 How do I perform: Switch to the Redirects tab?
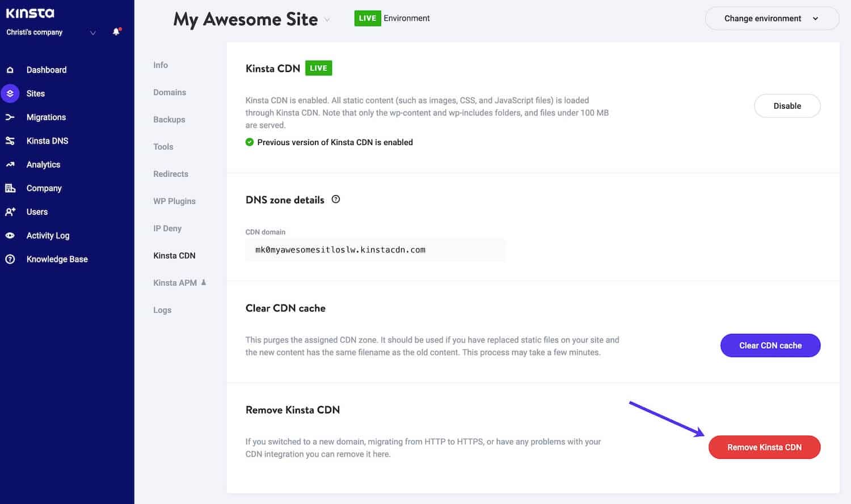click(x=171, y=174)
